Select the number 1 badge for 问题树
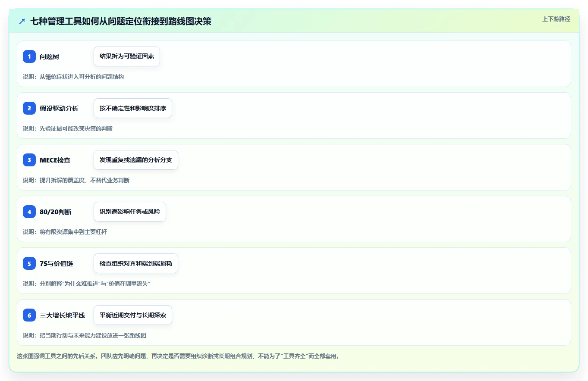The image size is (588, 381). tap(29, 56)
